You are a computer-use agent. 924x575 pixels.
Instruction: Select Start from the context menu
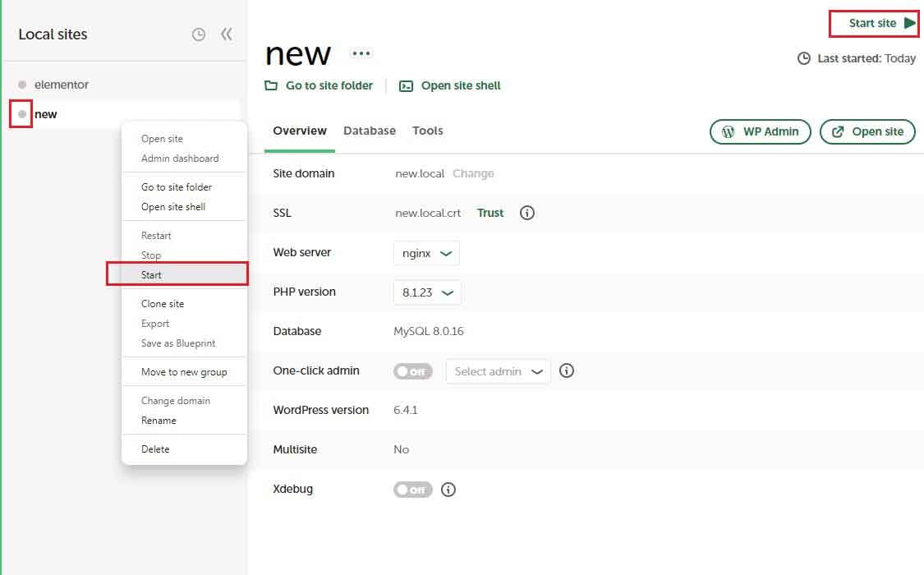click(151, 274)
